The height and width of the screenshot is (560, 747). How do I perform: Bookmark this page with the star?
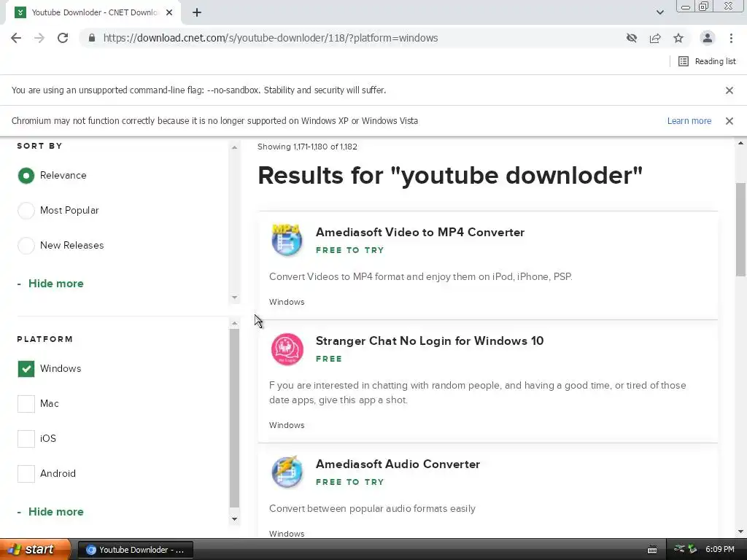[x=678, y=38]
